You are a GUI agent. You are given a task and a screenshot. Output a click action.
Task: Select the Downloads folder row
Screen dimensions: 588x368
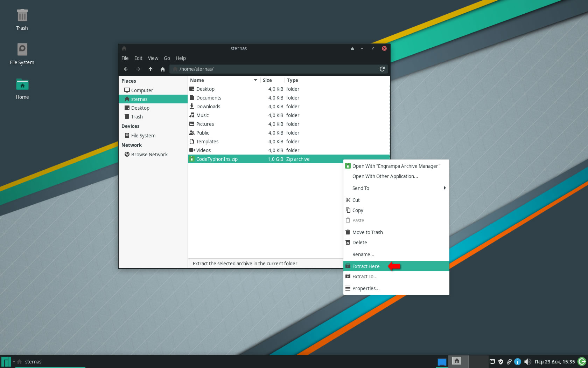click(208, 107)
